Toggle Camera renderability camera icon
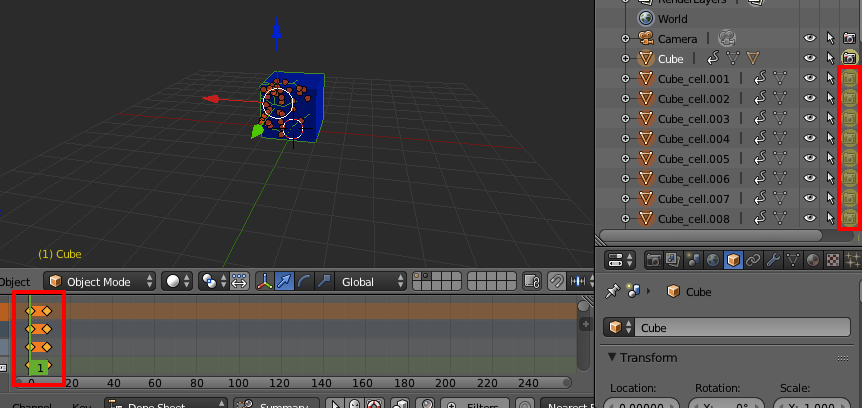This screenshot has height=408, width=862. [x=850, y=38]
